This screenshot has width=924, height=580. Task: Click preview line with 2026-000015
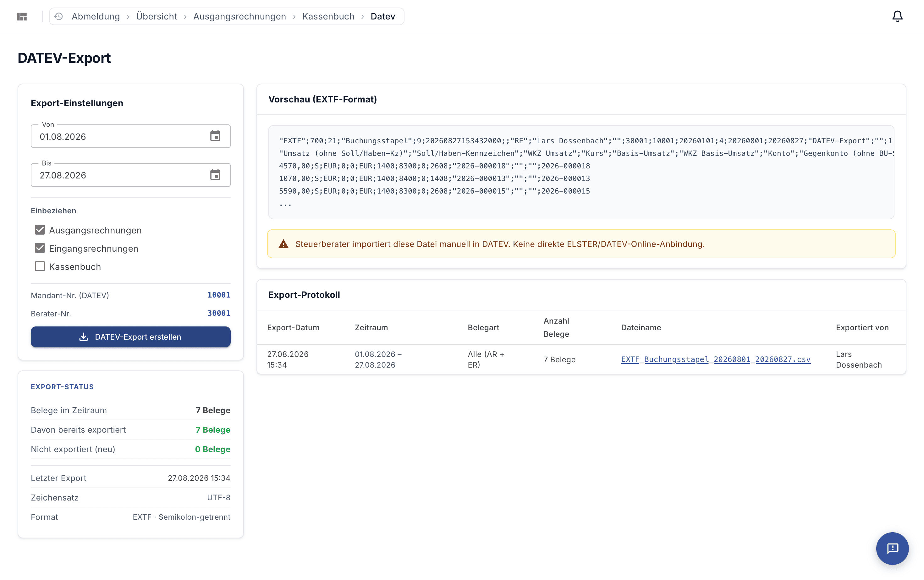(434, 191)
